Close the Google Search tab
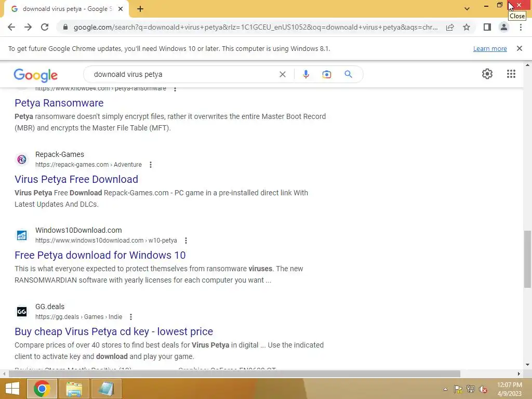The image size is (532, 399). [x=121, y=9]
